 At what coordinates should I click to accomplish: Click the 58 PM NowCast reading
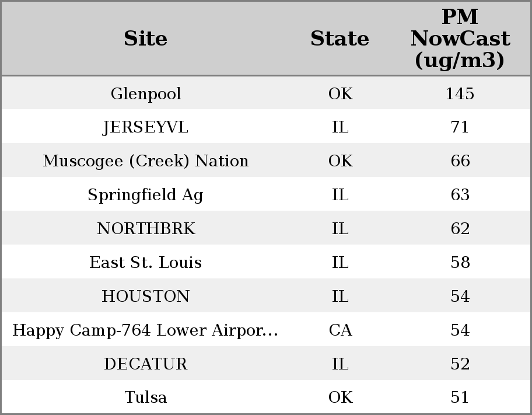tap(460, 263)
